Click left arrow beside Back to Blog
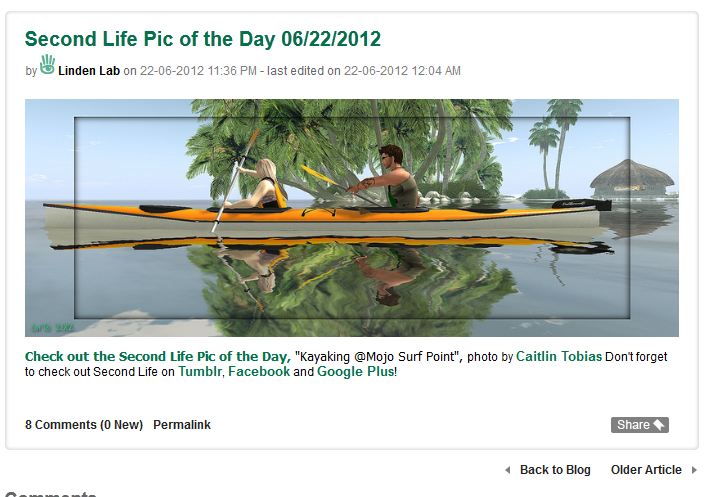The width and height of the screenshot is (713, 497). 507,470
